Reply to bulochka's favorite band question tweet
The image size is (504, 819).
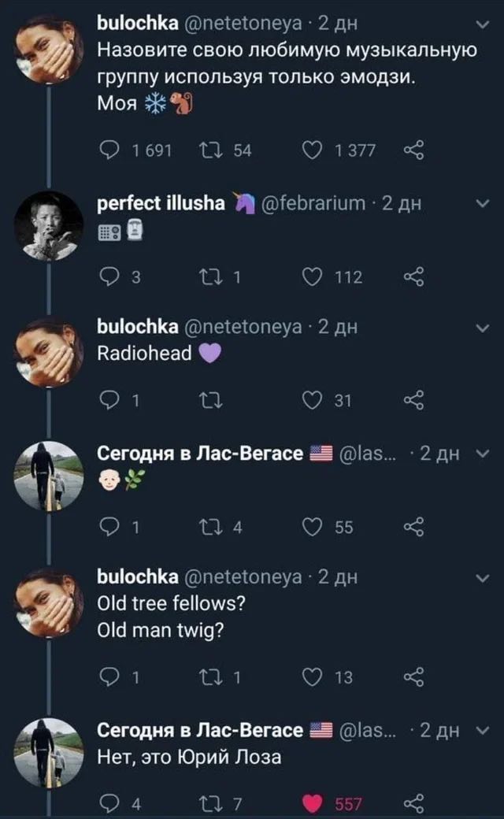click(x=111, y=150)
